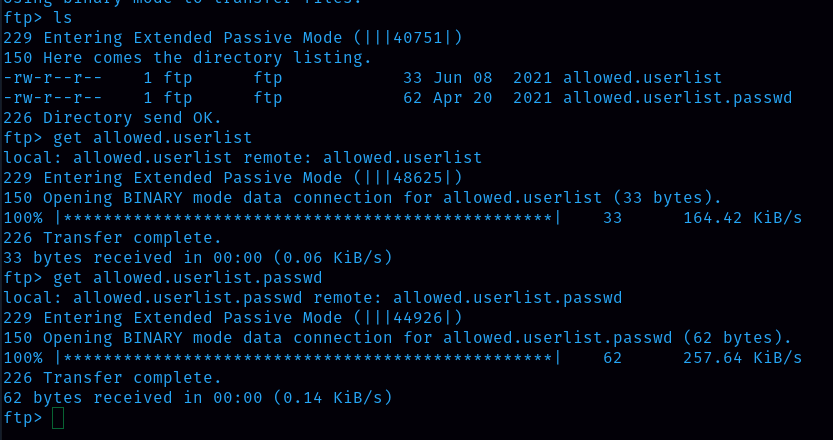Image resolution: width=833 pixels, height=440 pixels.
Task: Click allowed.userlist.passwd filename in the directory listing
Action: [x=677, y=97]
